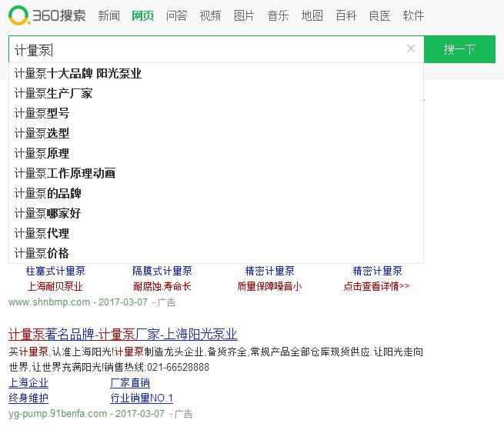
Task: Open result 计量泵著名品牌-计量泵厂家-上海阳光泵业
Action: tap(123, 334)
